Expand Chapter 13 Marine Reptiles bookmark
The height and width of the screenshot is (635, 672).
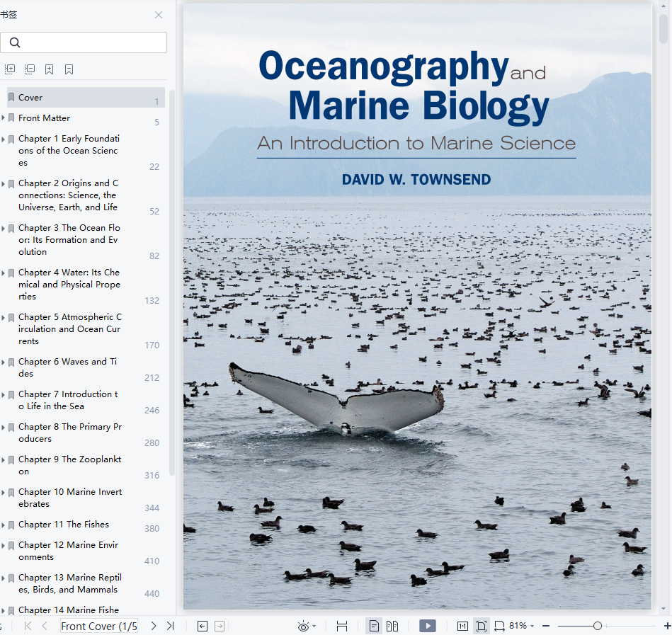click(x=3, y=578)
